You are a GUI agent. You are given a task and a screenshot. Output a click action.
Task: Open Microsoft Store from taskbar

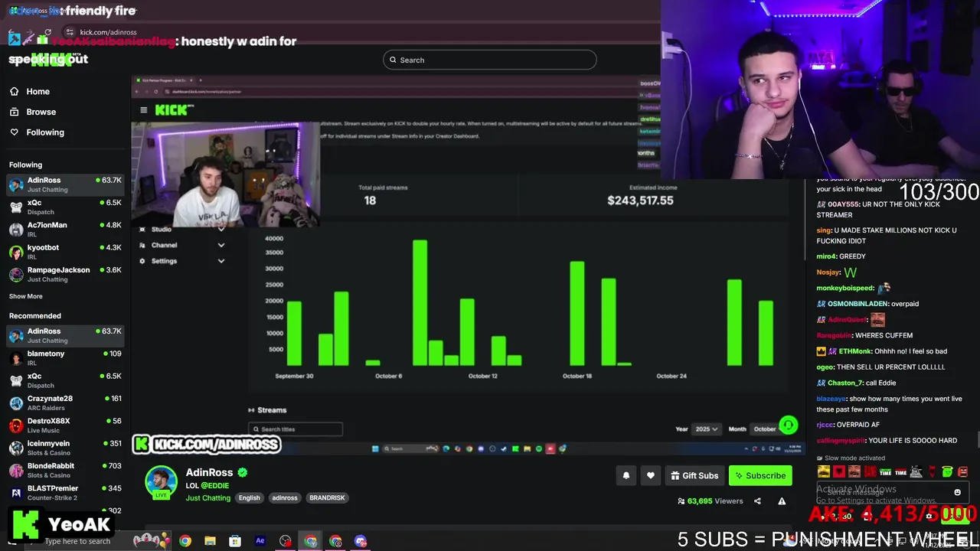(x=235, y=541)
